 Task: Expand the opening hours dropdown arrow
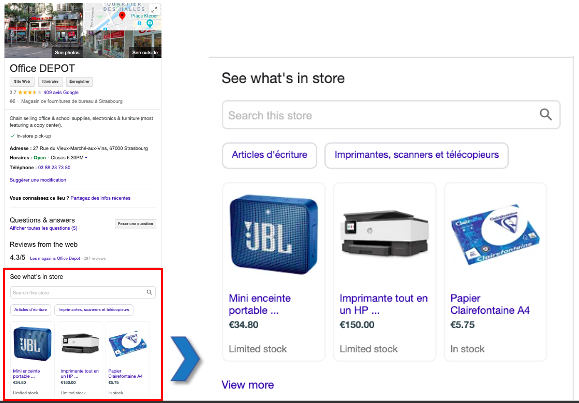pos(86,158)
